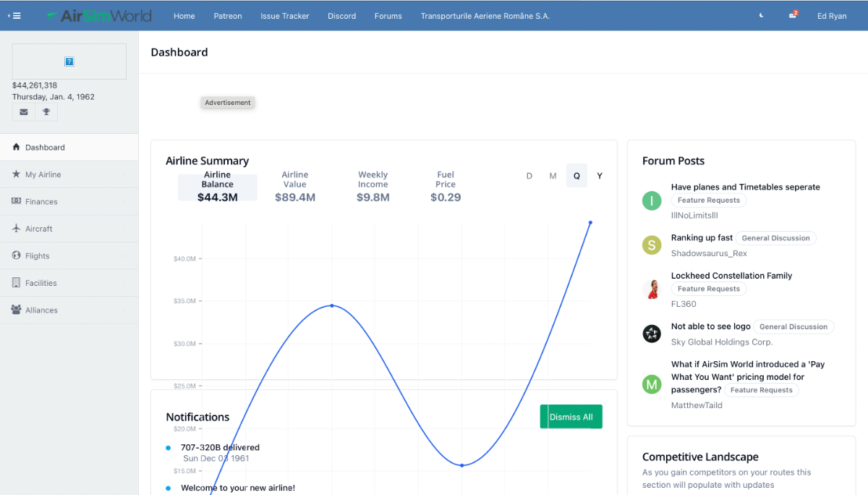This screenshot has width=868, height=495.
Task: Select the Weekly Income summary stat
Action: coord(373,186)
